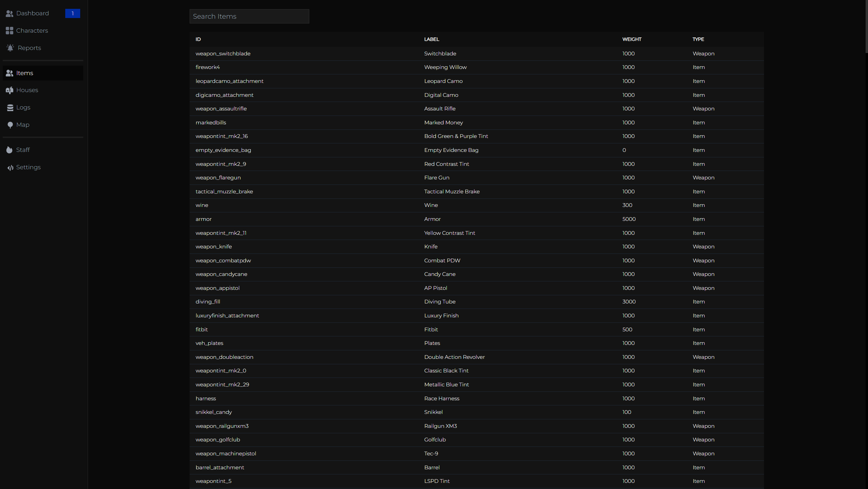Click the Items people icon
The image size is (868, 489).
[x=10, y=73]
